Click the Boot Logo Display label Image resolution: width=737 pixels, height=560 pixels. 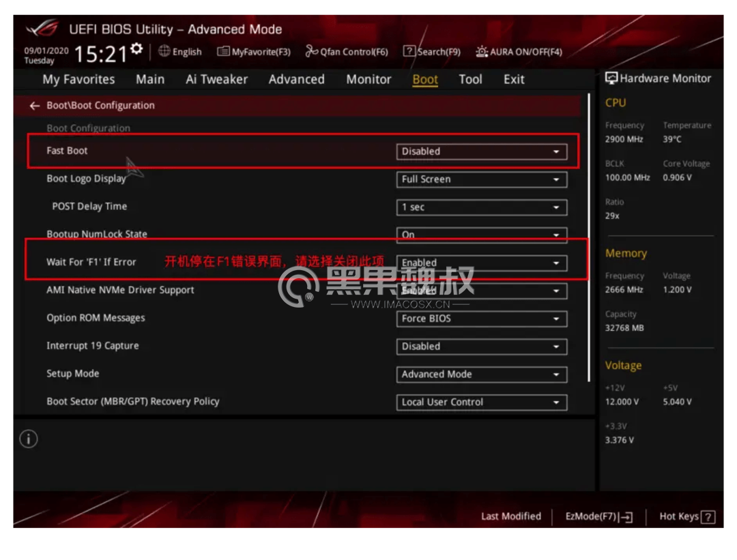(86, 179)
